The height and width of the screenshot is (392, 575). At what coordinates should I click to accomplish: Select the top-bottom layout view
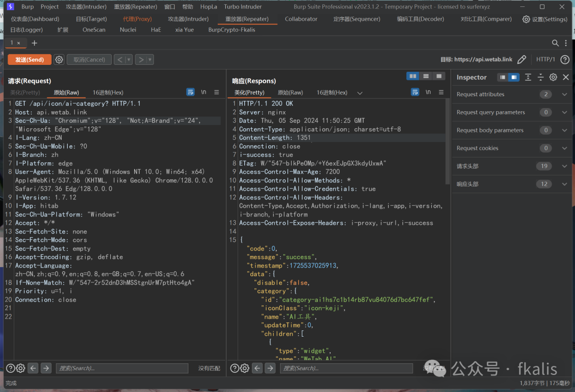click(x=426, y=76)
